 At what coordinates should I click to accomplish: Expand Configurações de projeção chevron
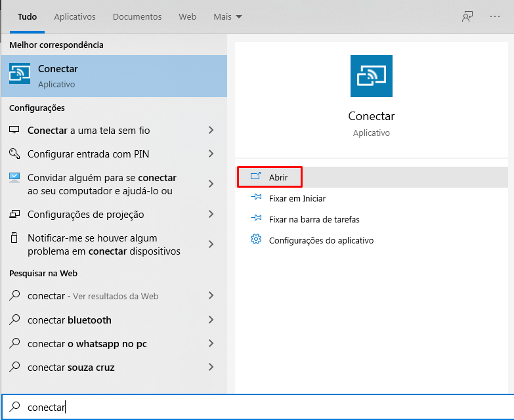click(211, 214)
